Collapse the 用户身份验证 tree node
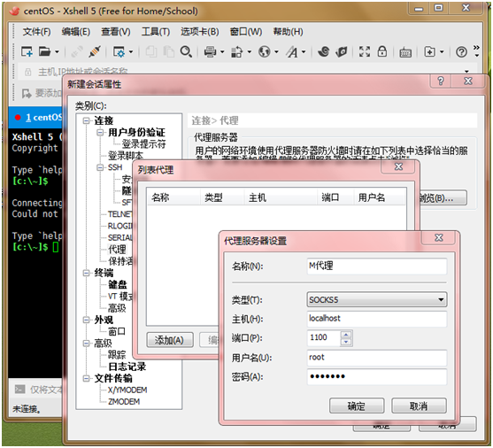 [x=100, y=133]
